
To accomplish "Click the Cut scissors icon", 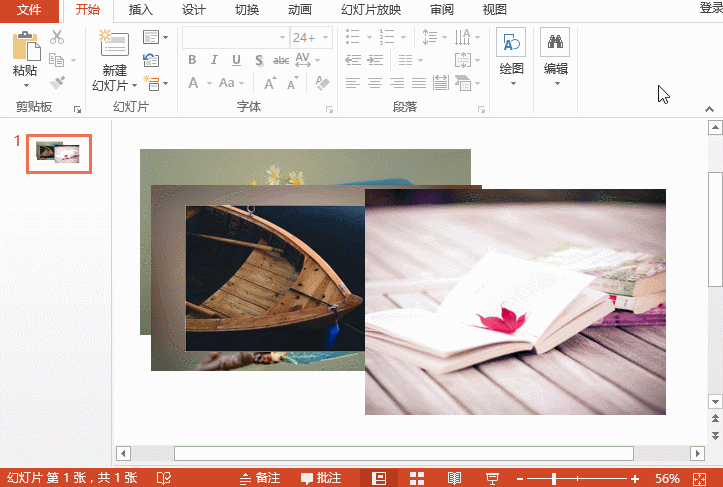I will pyautogui.click(x=57, y=37).
